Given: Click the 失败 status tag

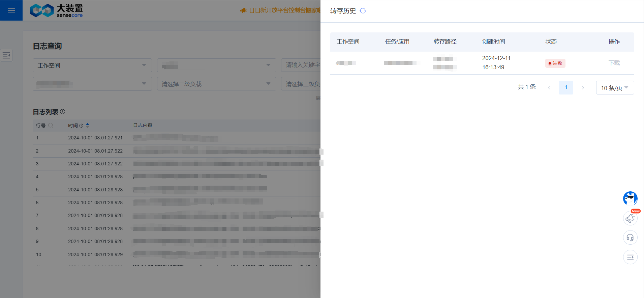Looking at the screenshot, I should click(555, 63).
